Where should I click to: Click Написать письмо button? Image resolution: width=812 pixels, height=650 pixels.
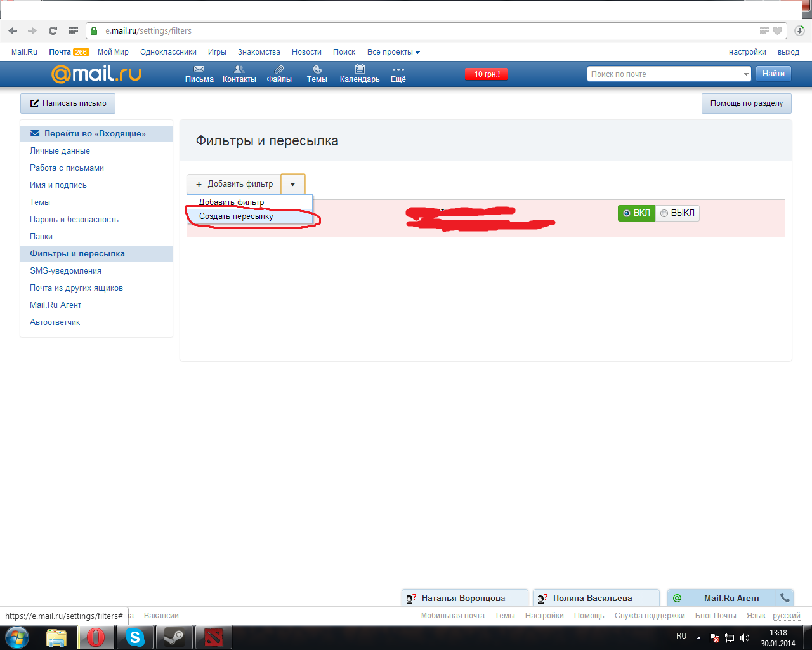click(68, 103)
